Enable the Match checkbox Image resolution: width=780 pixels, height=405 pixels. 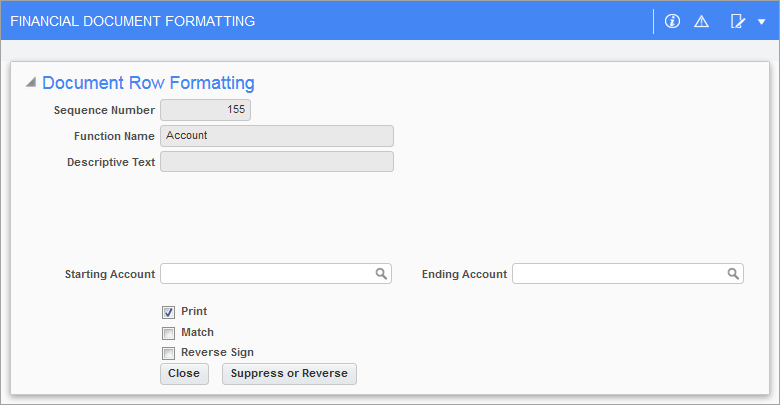pos(169,333)
